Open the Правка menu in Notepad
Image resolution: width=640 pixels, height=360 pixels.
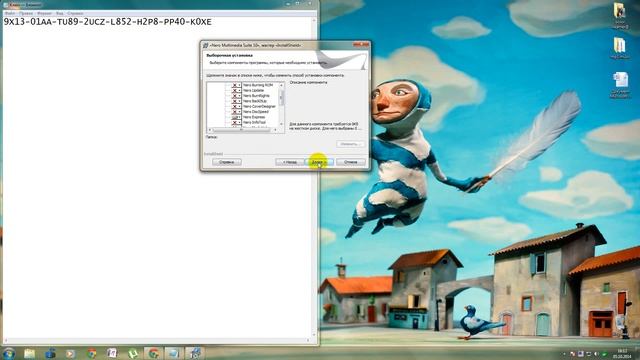tap(26, 13)
